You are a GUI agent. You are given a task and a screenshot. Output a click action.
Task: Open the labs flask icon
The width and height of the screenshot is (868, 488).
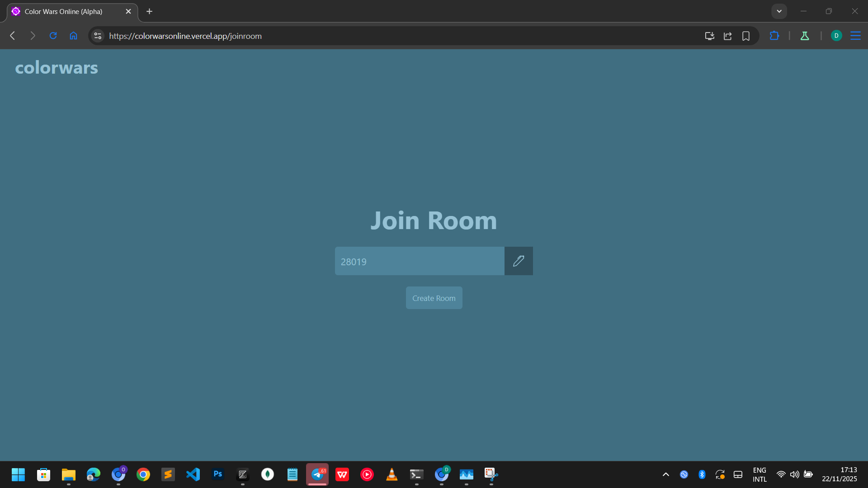click(805, 36)
